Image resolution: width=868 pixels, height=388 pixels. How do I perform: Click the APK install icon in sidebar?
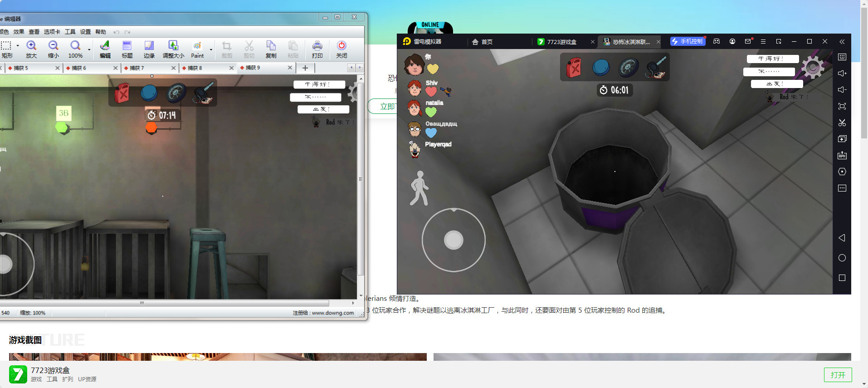pyautogui.click(x=842, y=155)
